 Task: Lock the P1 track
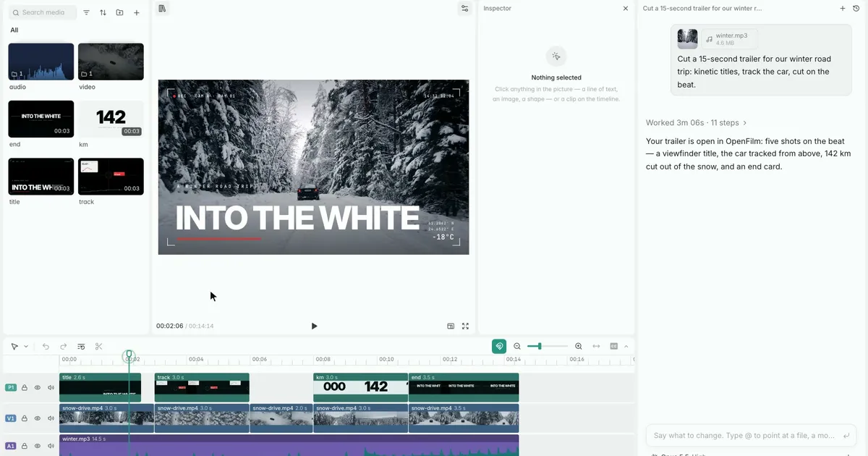coord(25,388)
